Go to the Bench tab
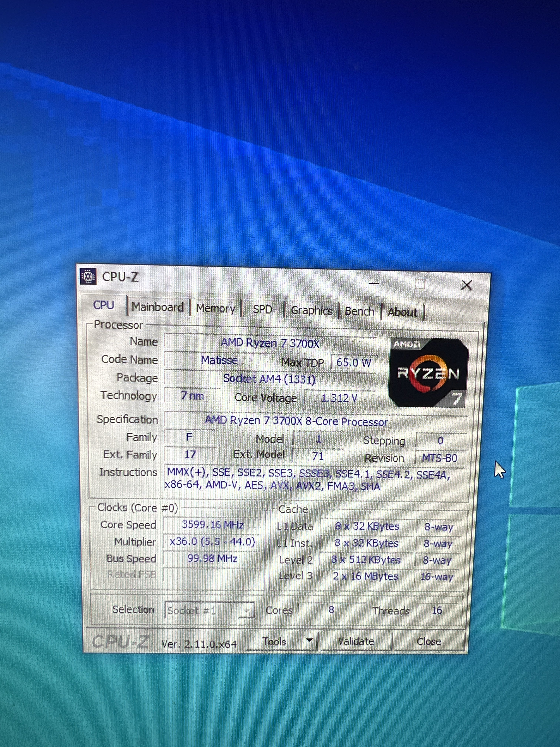 (359, 311)
